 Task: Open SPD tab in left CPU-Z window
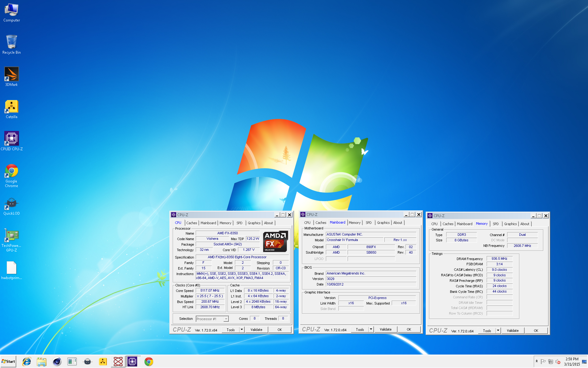(x=239, y=223)
